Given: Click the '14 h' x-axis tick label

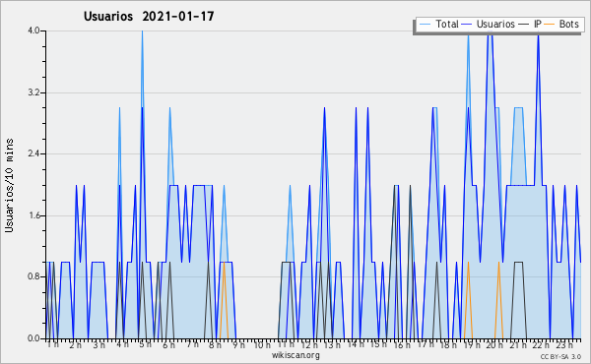Looking at the screenshot, I should (356, 344).
